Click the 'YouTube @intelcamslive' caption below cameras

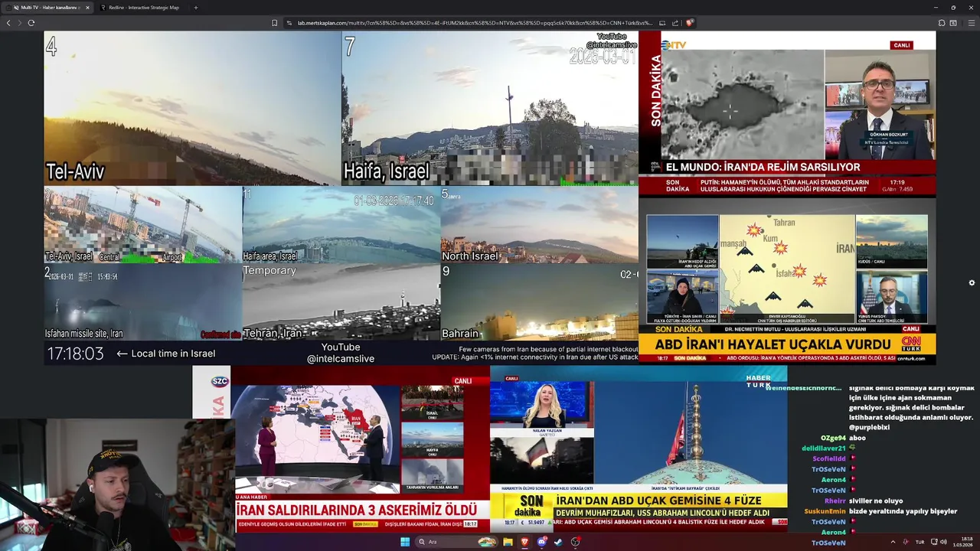(341, 353)
